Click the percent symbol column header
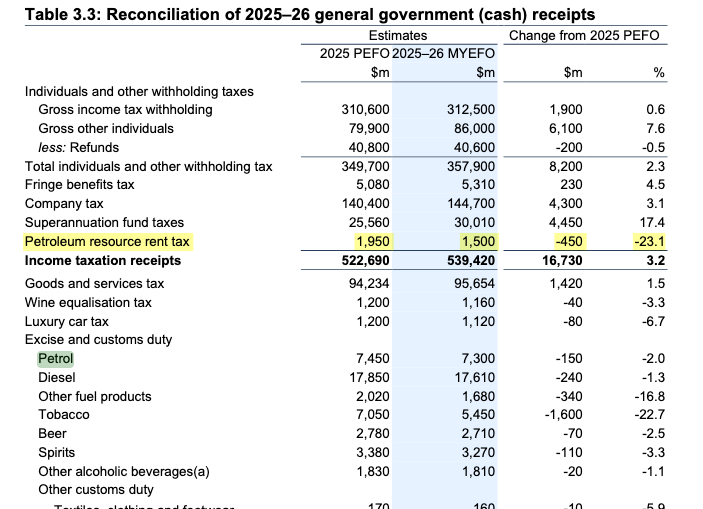Image resolution: width=703 pixels, height=509 pixels. [x=659, y=73]
